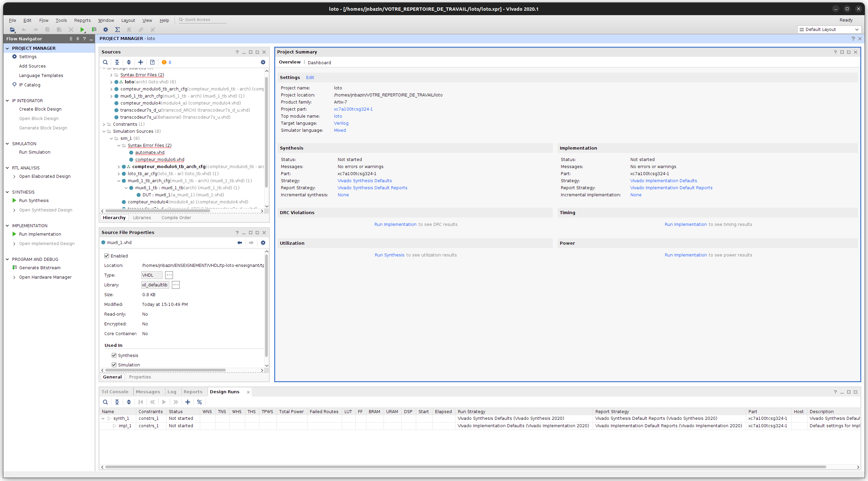Open project icon in main toolbar
868x481 pixels.
[12, 30]
